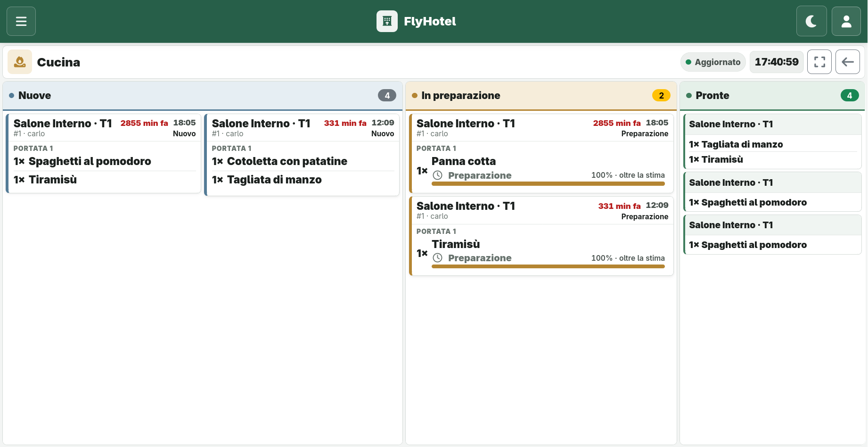Click the FlyHotel title link
This screenshot has height=447, width=868.
tap(430, 21)
